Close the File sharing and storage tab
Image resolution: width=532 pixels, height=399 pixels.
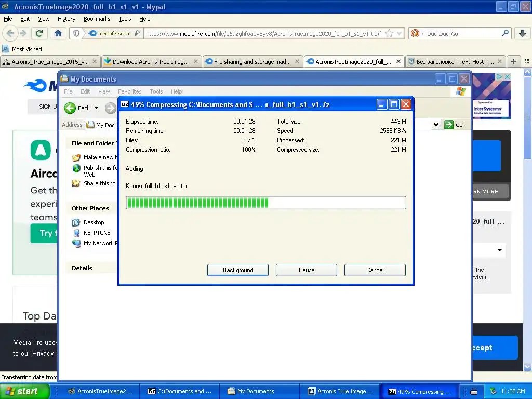coord(297,61)
